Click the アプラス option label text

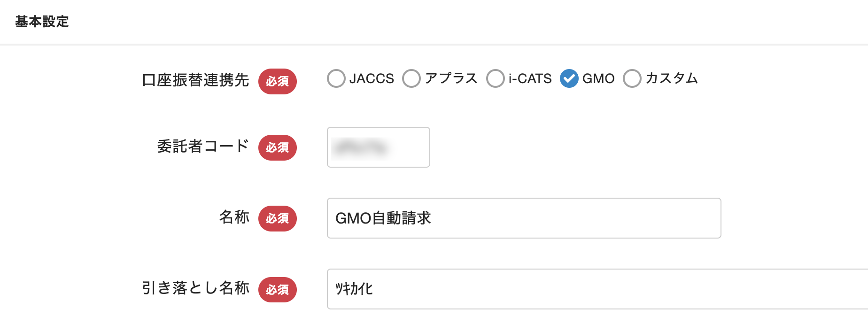point(451,78)
